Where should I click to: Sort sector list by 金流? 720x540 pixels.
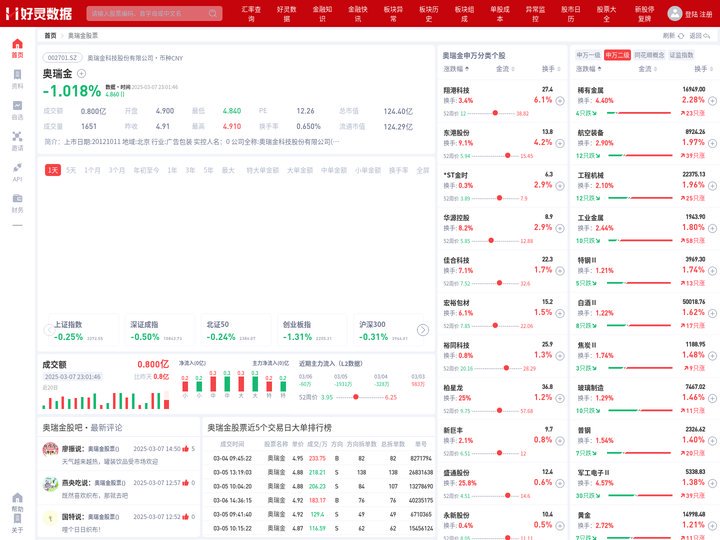pyautogui.click(x=647, y=69)
